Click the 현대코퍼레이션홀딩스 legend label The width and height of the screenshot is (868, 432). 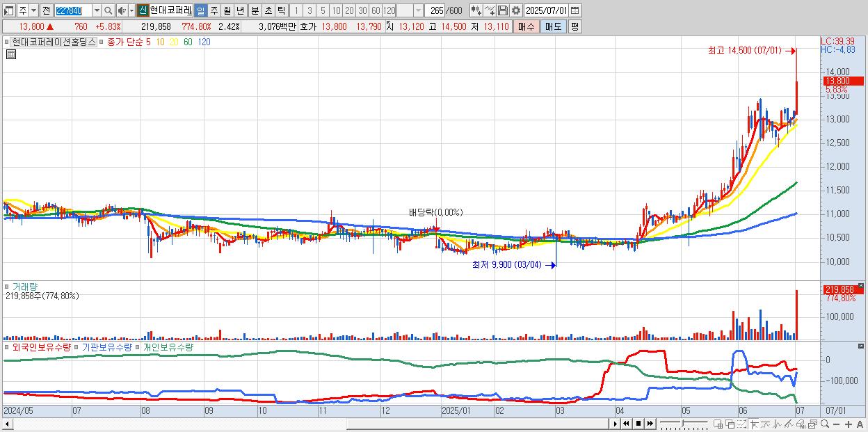54,42
